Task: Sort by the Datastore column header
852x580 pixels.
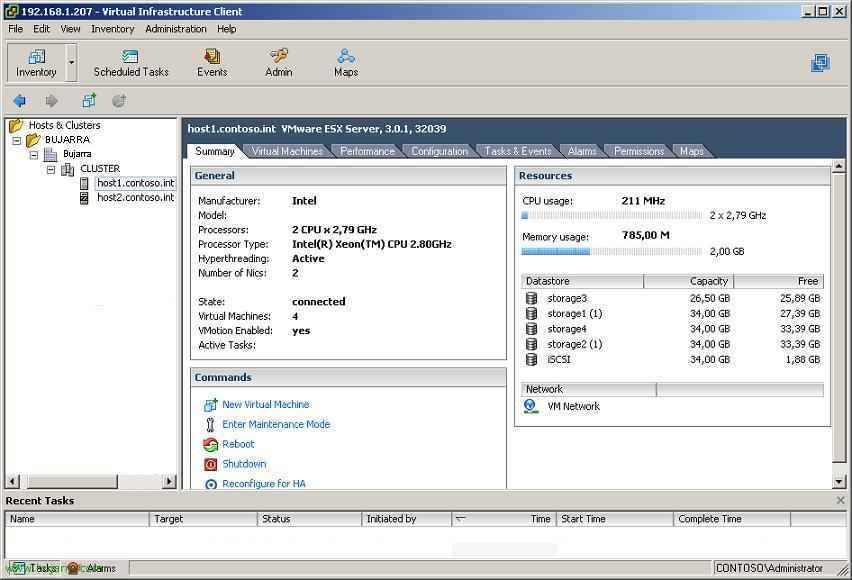Action: pos(582,281)
